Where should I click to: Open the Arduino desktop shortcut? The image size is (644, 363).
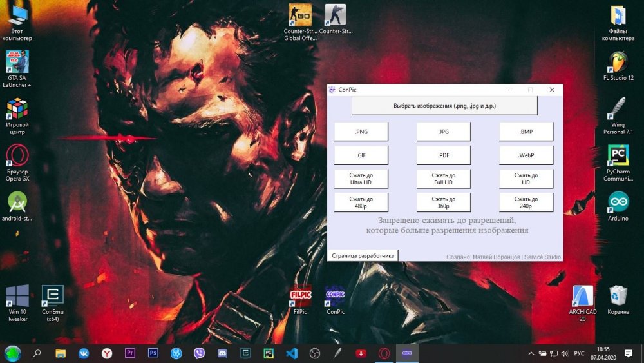[x=618, y=203]
